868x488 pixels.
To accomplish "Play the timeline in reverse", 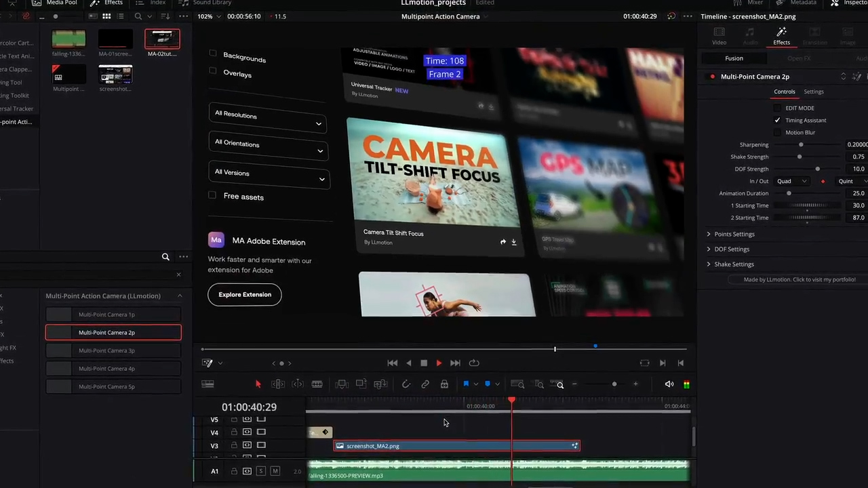I will (x=408, y=363).
